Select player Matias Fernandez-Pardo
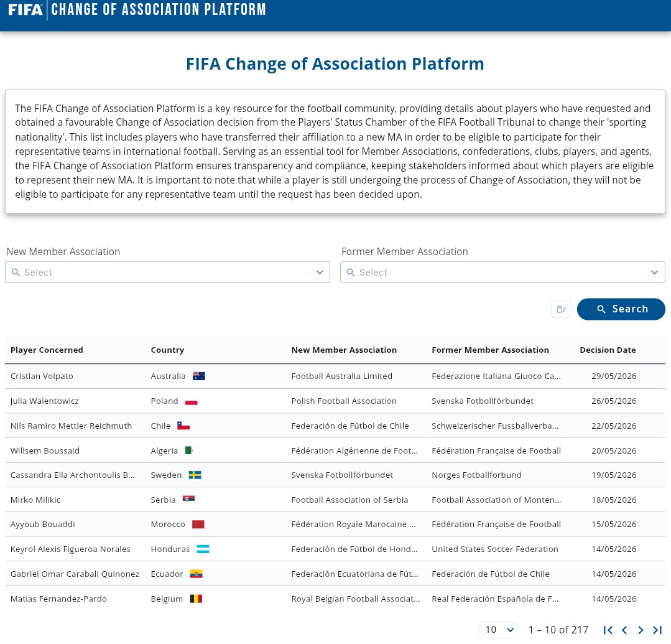Image resolution: width=671 pixels, height=644 pixels. tap(58, 599)
